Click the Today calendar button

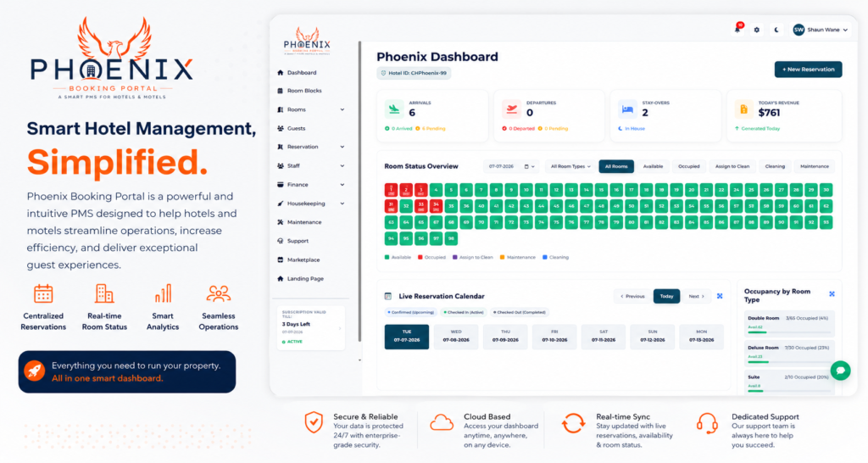click(x=666, y=296)
